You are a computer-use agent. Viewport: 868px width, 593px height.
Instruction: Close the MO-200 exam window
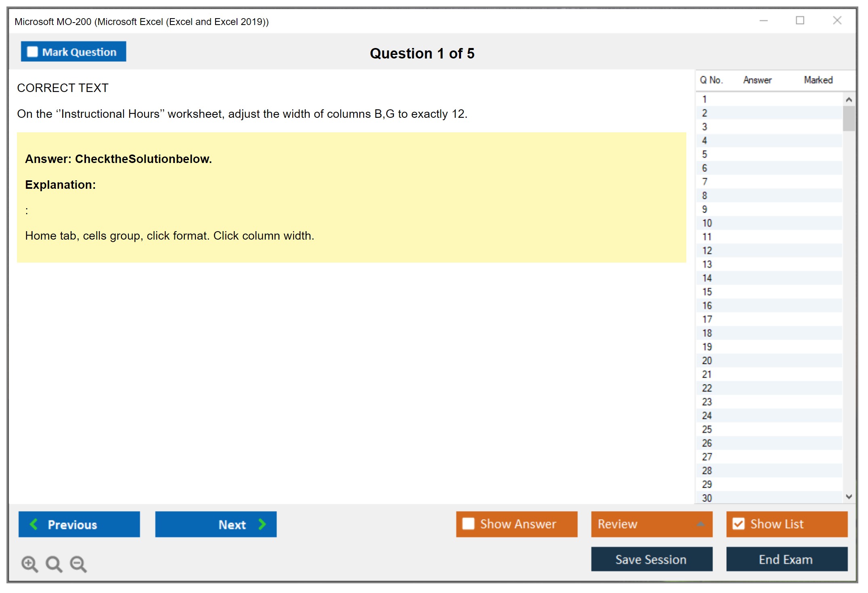point(837,21)
